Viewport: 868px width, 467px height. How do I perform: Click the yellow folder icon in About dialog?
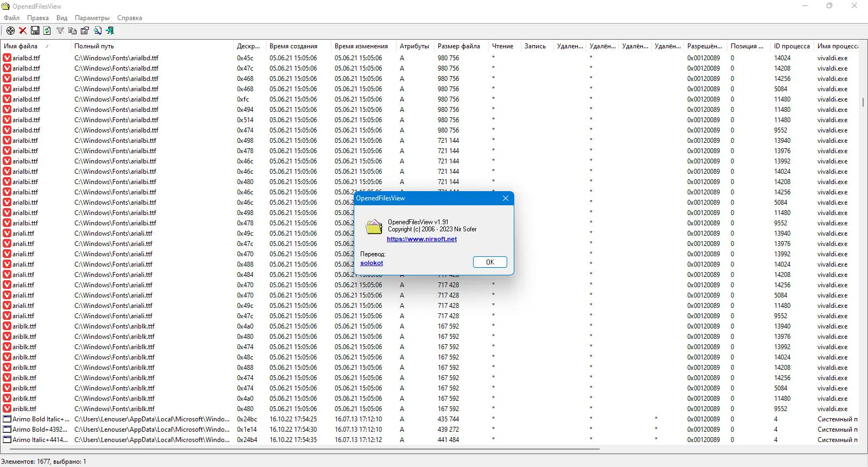click(374, 226)
